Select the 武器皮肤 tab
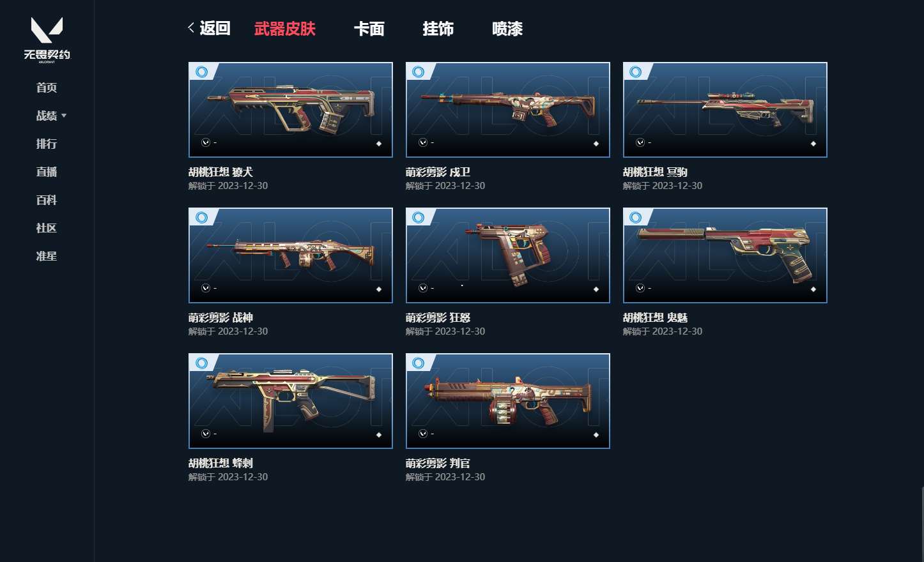Screen dimensions: 924x562 click(285, 29)
